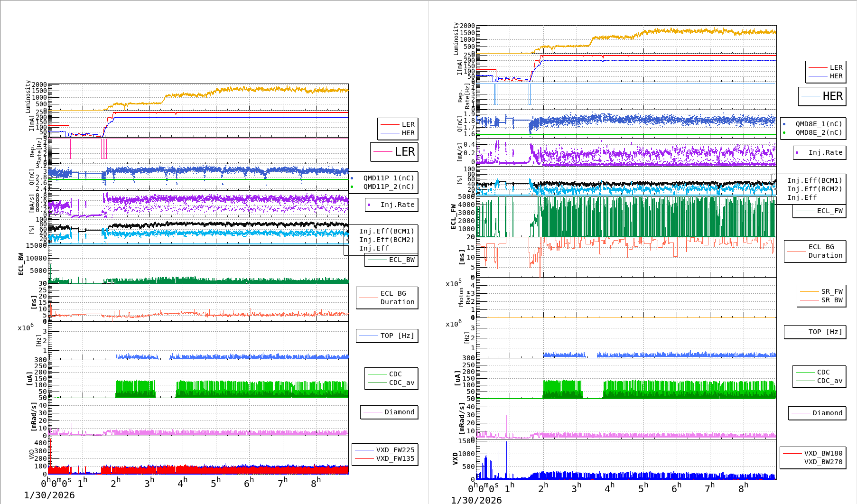Click the ECL_FW legend entry
This screenshot has height=504, width=857.
820,211
